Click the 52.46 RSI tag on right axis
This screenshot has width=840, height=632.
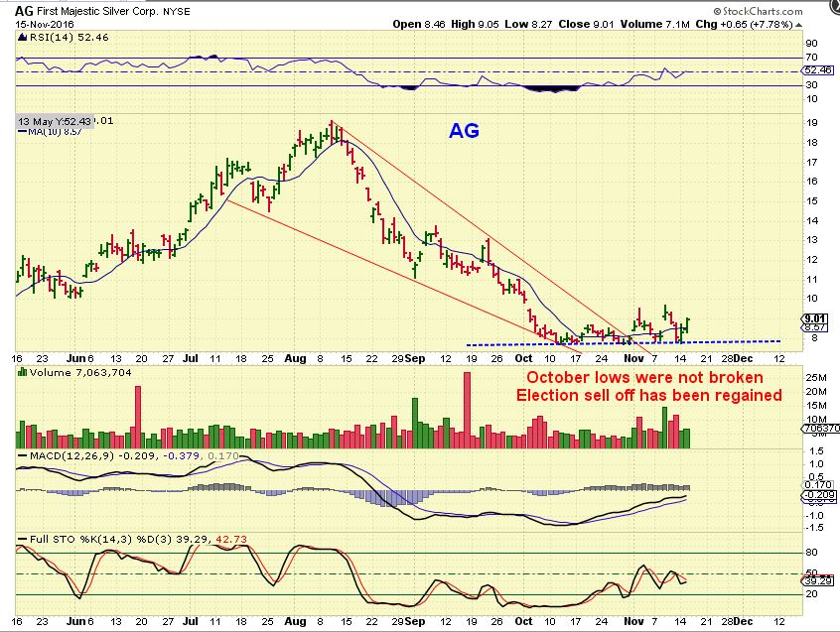(817, 70)
